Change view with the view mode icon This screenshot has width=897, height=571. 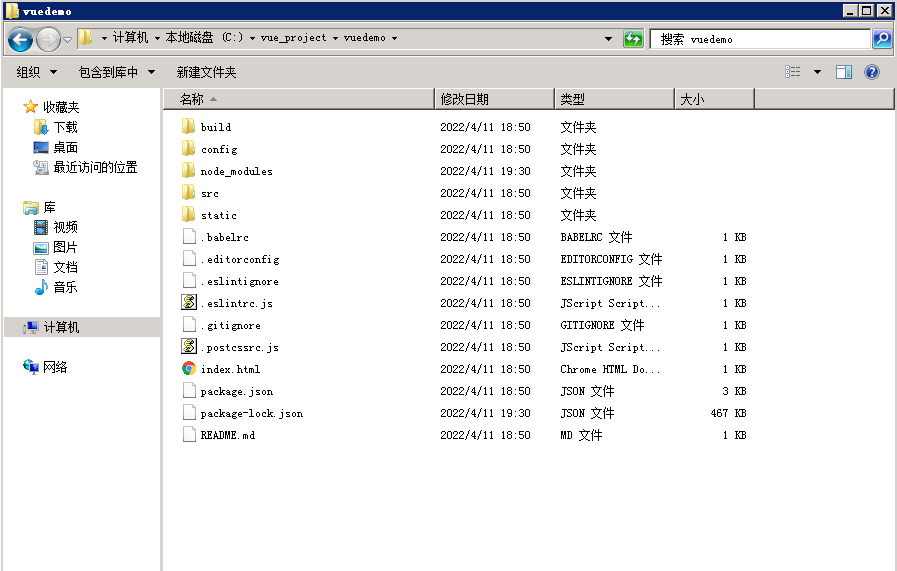click(792, 72)
